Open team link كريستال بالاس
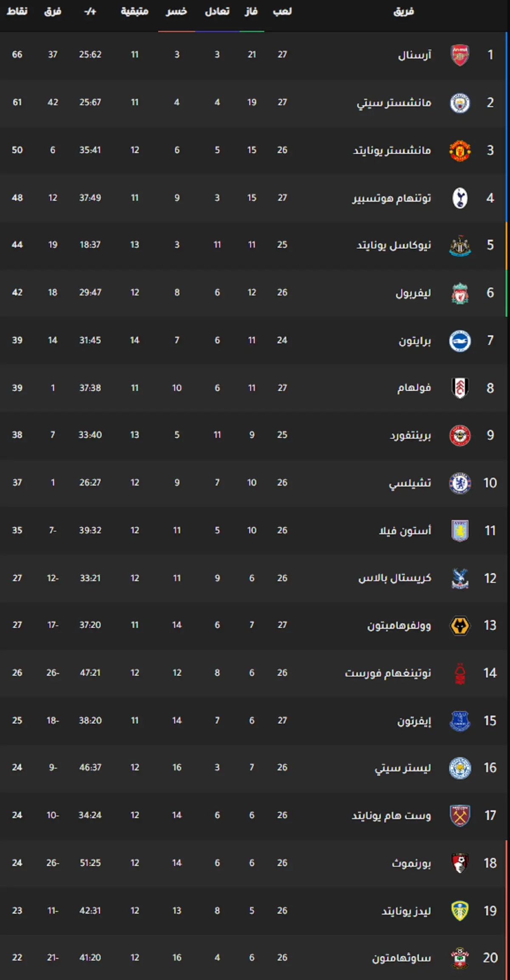The image size is (510, 980). (395, 578)
